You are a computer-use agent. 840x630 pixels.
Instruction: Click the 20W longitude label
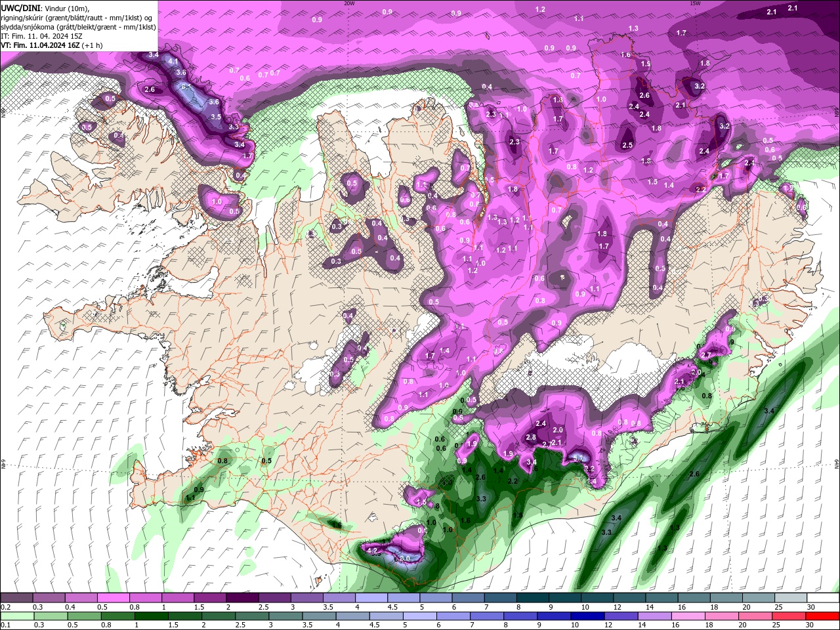349,3
